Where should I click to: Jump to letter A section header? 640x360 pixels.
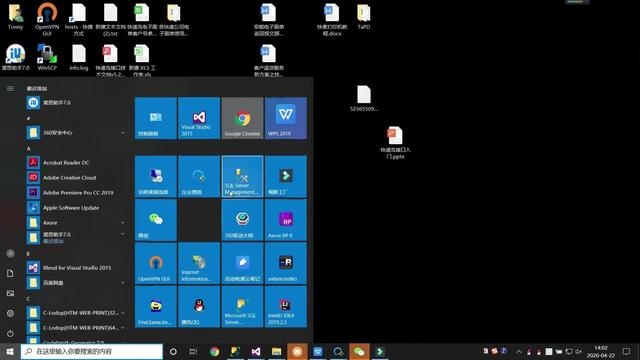[29, 149]
